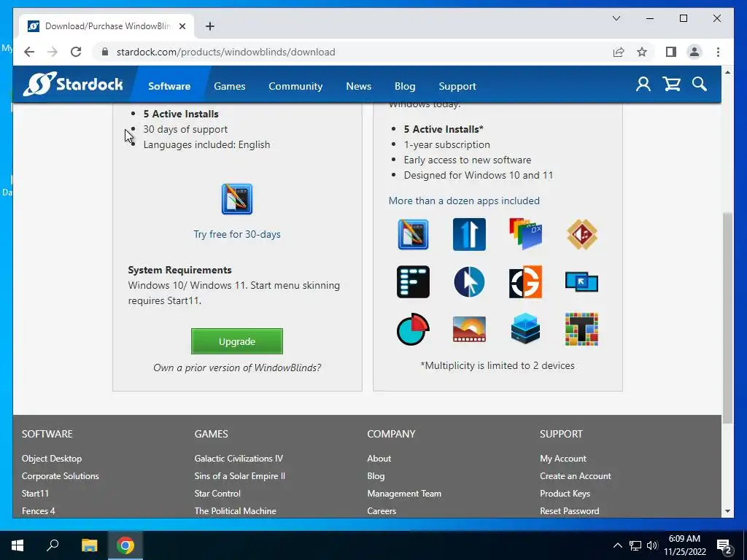Open the network tray icon
This screenshot has width=747, height=560.
[x=635, y=545]
